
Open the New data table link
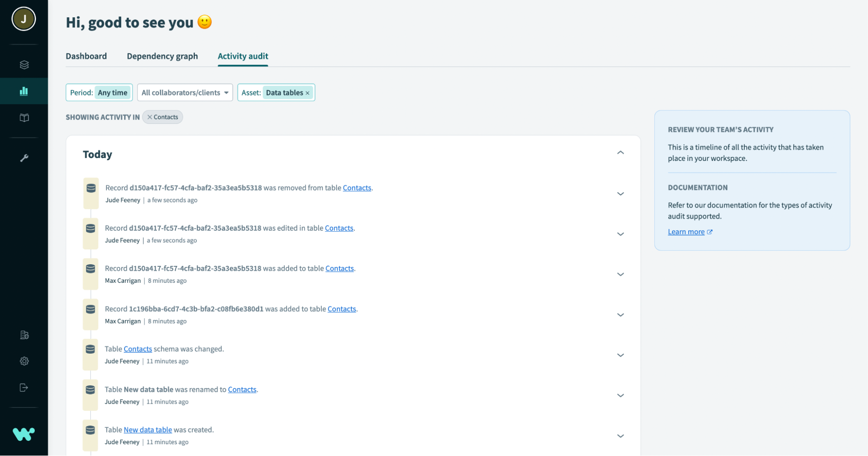tap(148, 430)
